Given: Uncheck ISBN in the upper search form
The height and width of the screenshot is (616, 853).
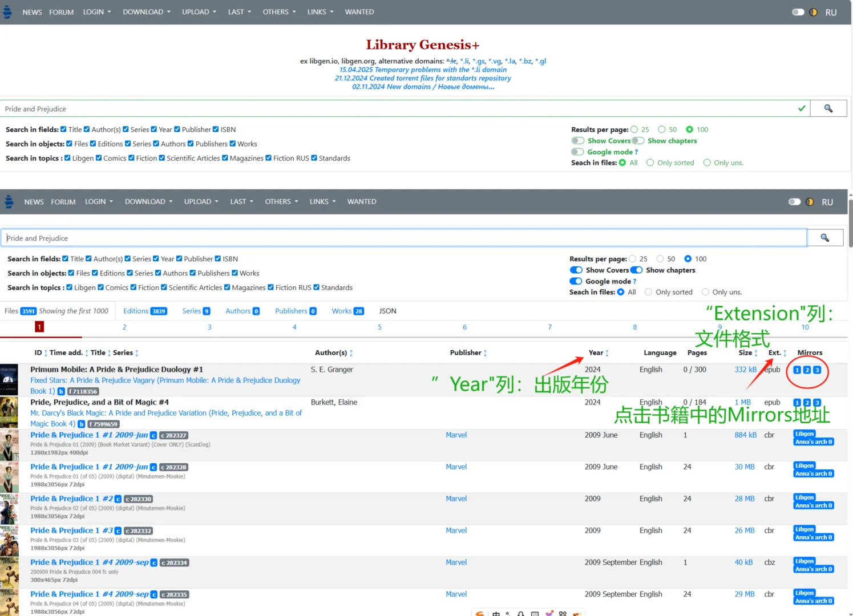Looking at the screenshot, I should tap(216, 129).
